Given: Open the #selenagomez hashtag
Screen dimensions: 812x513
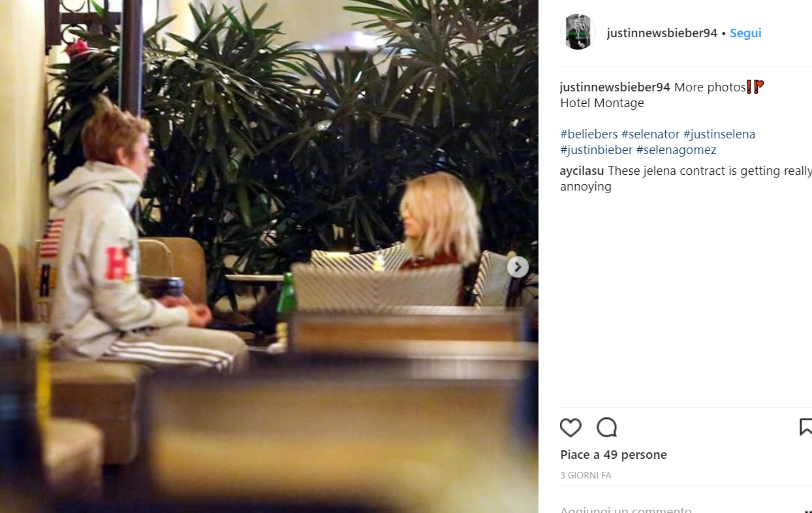Looking at the screenshot, I should point(676,150).
